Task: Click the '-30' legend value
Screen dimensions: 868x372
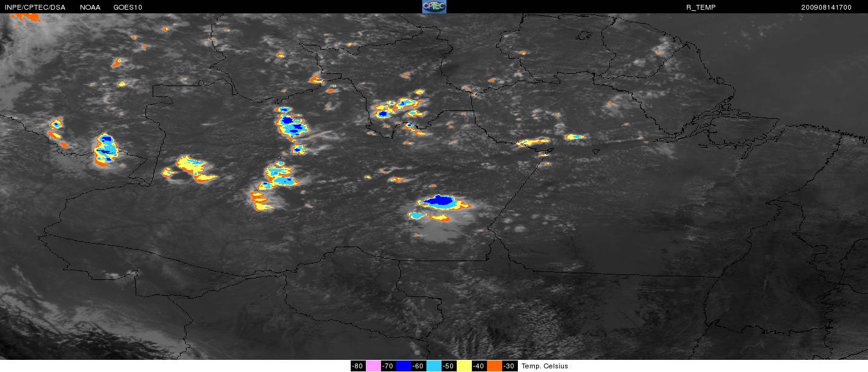Action: click(509, 366)
